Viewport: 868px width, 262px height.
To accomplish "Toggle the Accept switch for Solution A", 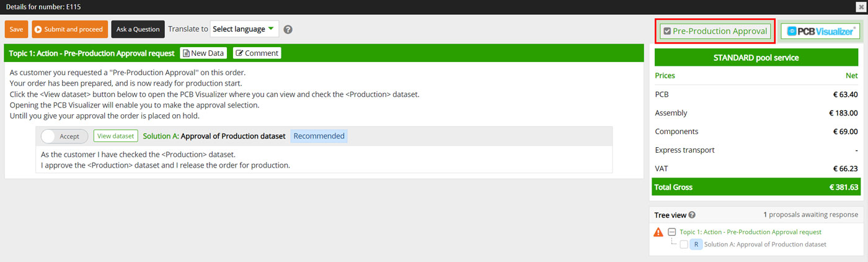I will (x=64, y=136).
